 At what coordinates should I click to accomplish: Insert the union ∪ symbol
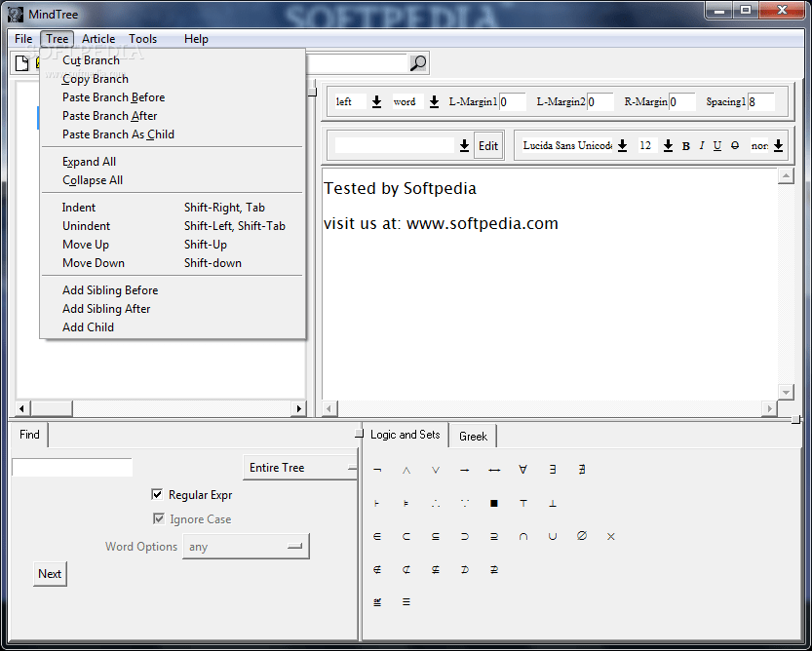(x=553, y=536)
